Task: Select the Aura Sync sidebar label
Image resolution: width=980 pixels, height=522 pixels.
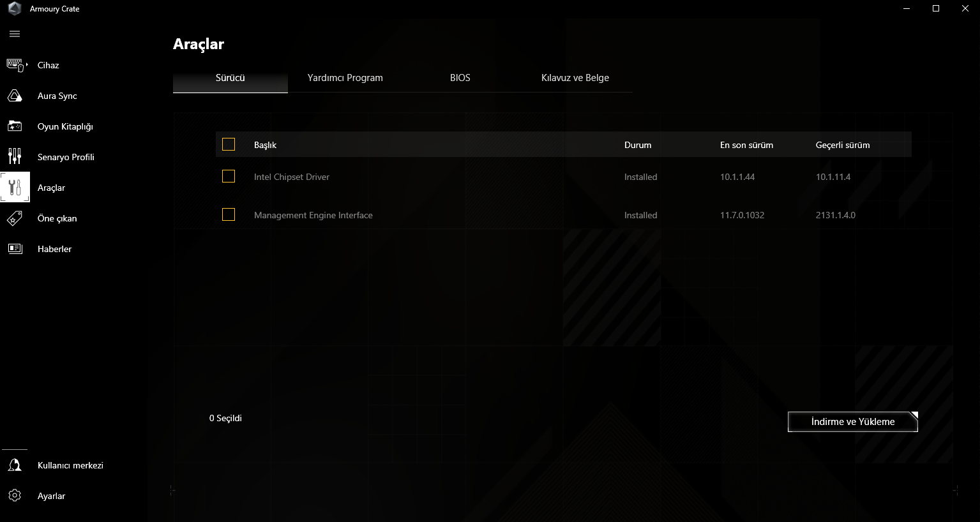Action: 57,96
